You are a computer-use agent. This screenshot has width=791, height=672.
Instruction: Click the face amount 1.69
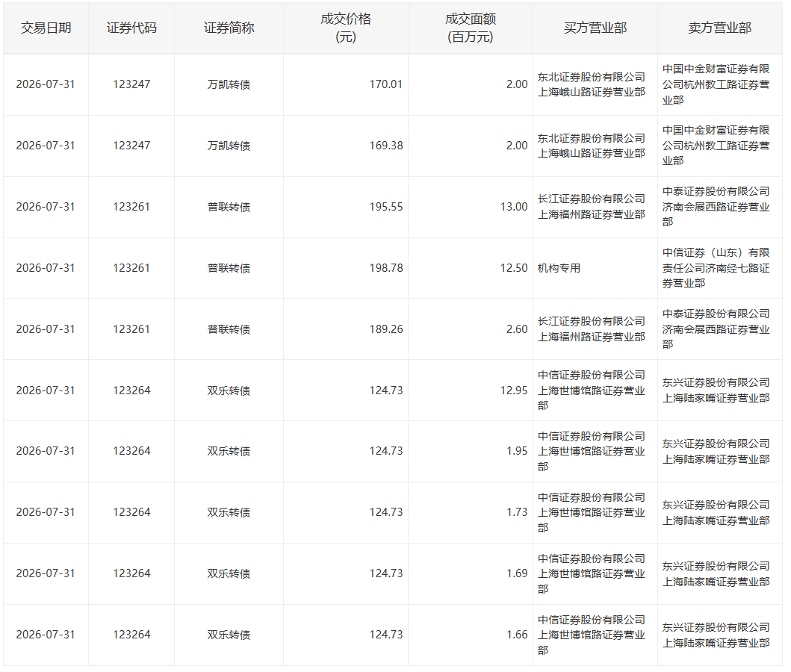(517, 573)
